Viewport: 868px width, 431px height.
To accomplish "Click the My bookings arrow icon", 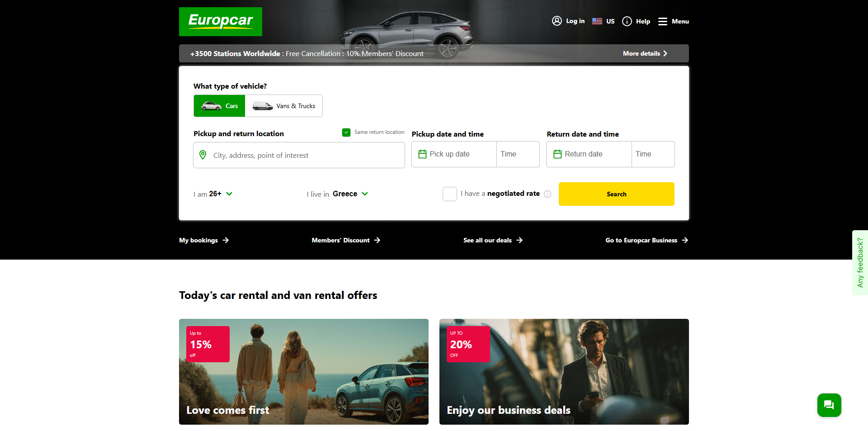I will [x=226, y=240].
